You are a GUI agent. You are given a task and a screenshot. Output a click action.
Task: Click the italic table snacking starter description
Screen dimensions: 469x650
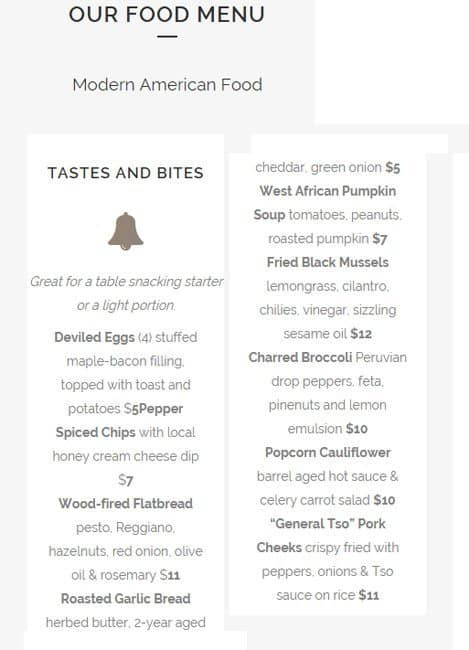(x=126, y=293)
